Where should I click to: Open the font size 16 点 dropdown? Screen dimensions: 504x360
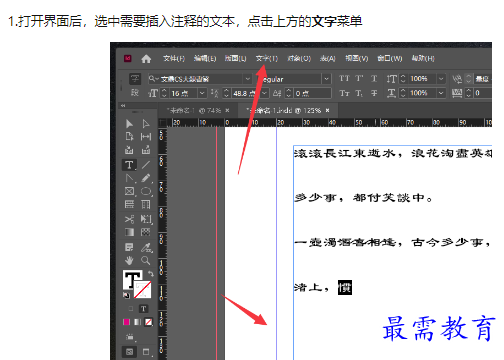pyautogui.click(x=202, y=93)
